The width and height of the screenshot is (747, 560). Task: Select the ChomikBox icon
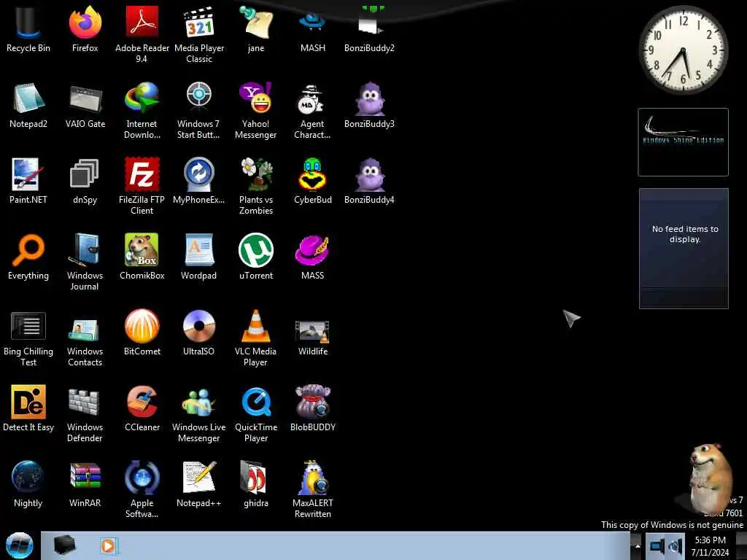tap(142, 257)
